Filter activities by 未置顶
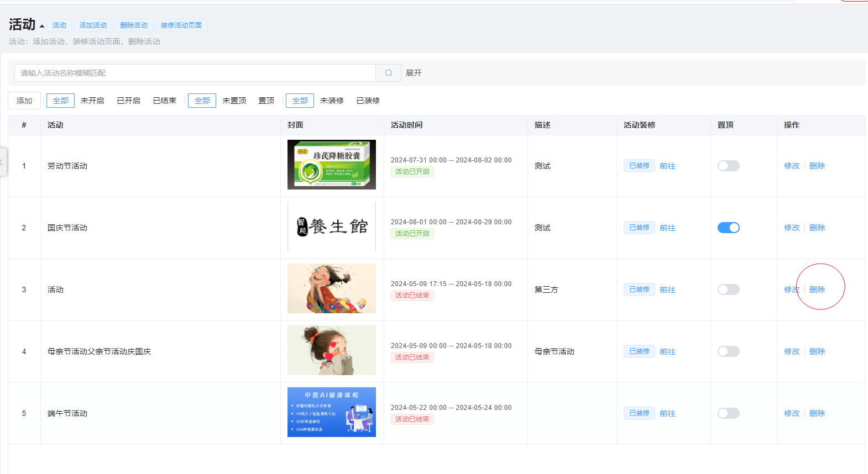 click(234, 101)
